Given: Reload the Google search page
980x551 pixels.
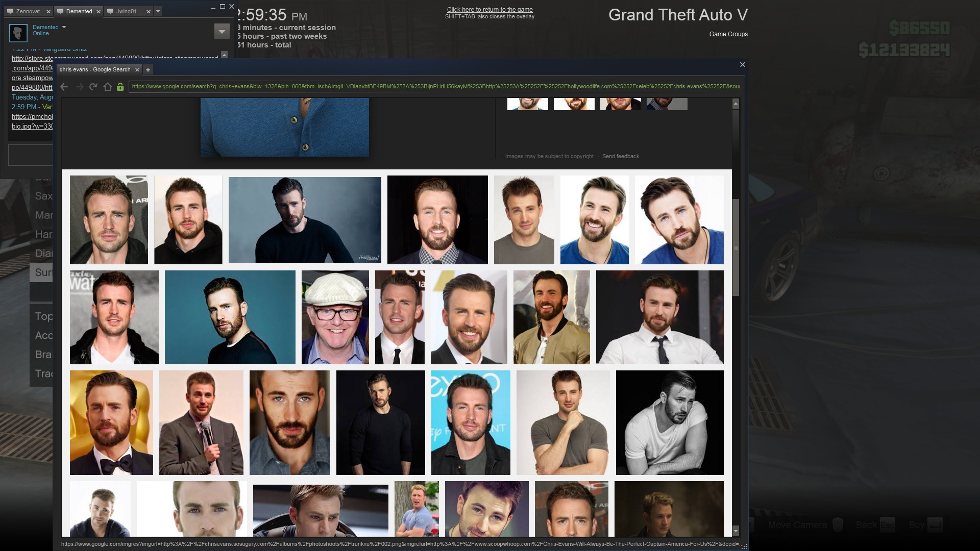Looking at the screenshot, I should coord(93,87).
